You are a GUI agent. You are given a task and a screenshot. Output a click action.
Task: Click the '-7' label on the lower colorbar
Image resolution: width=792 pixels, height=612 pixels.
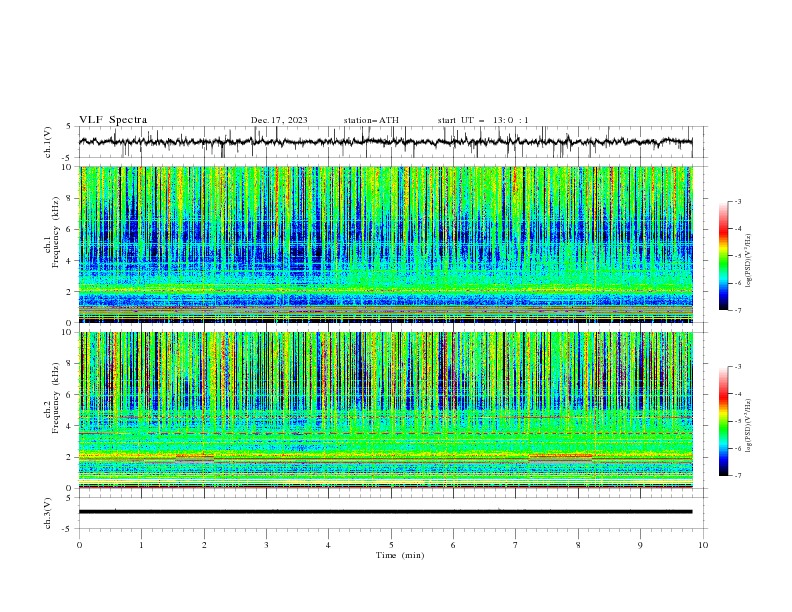pyautogui.click(x=737, y=475)
